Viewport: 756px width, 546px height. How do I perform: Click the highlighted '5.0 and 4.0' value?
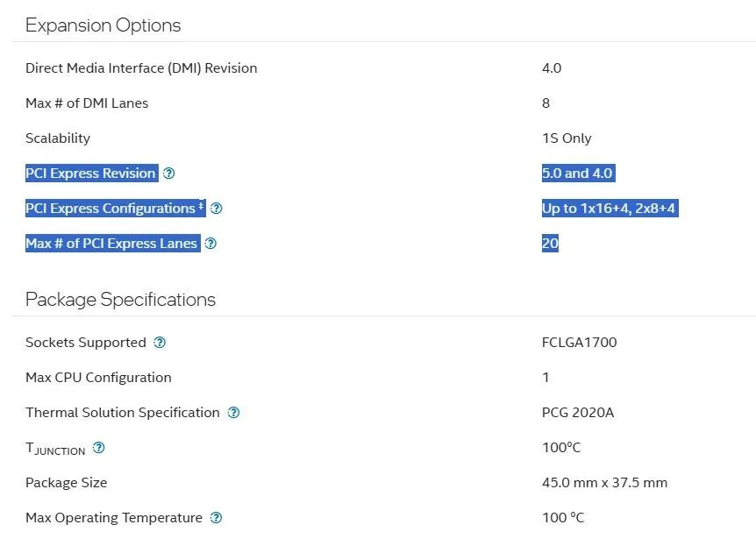[x=577, y=174]
